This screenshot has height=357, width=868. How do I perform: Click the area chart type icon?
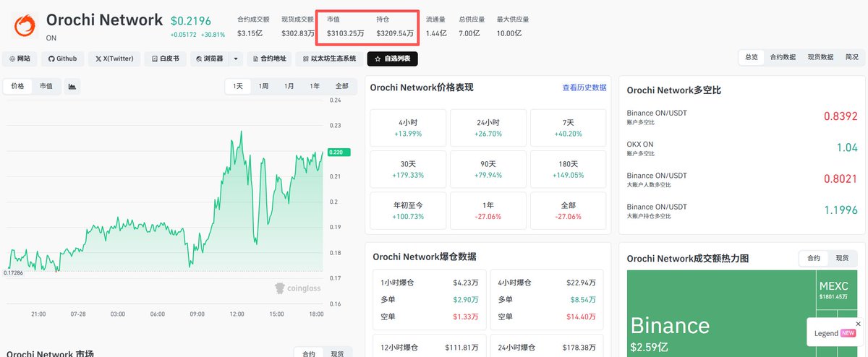coord(72,86)
